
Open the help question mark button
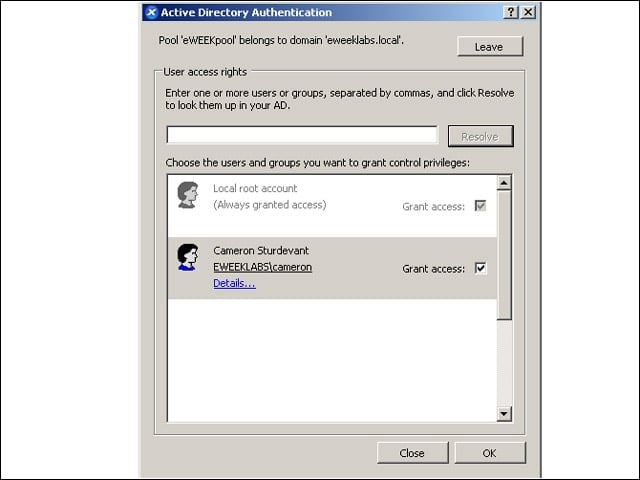[x=511, y=12]
